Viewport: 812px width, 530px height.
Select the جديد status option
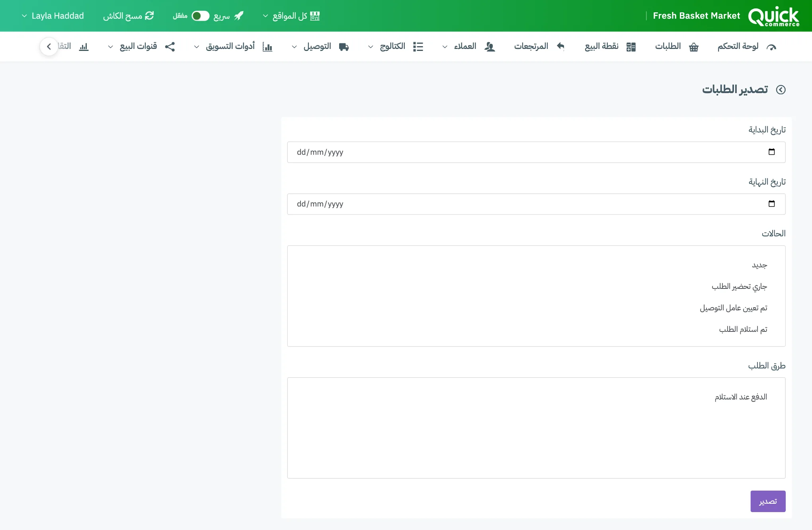click(x=759, y=265)
